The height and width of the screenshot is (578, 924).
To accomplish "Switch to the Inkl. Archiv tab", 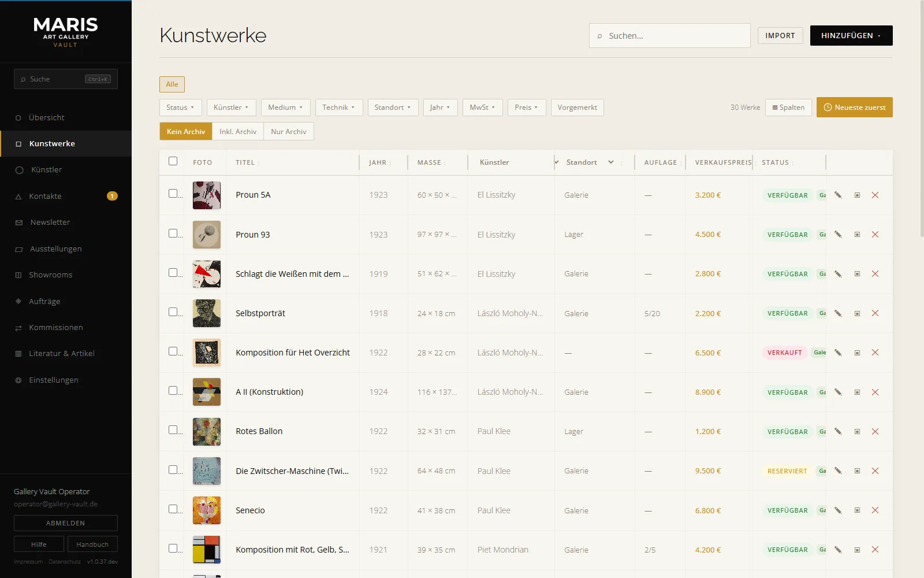I will [x=238, y=132].
